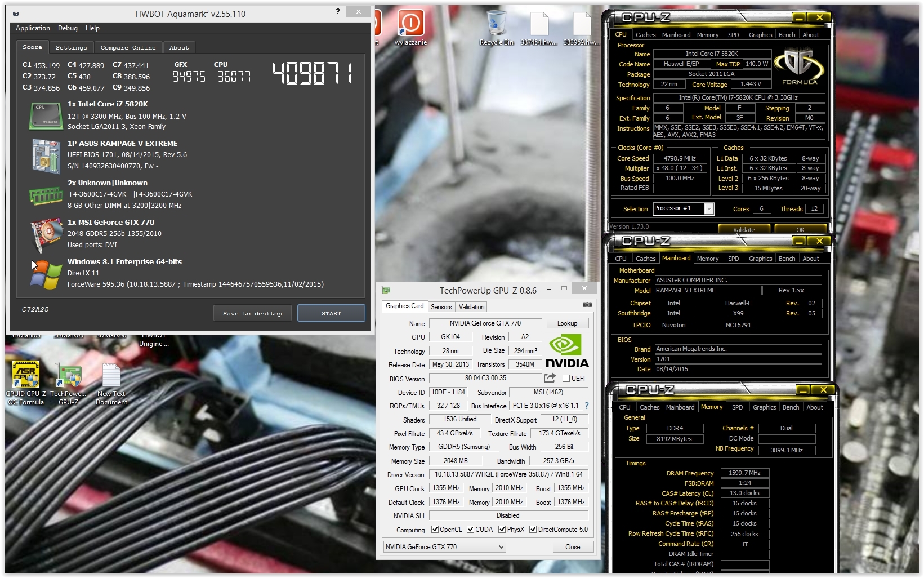Image resolution: width=924 pixels, height=578 pixels.
Task: Click the RAM stick icon in Aquamark
Action: pos(46,195)
